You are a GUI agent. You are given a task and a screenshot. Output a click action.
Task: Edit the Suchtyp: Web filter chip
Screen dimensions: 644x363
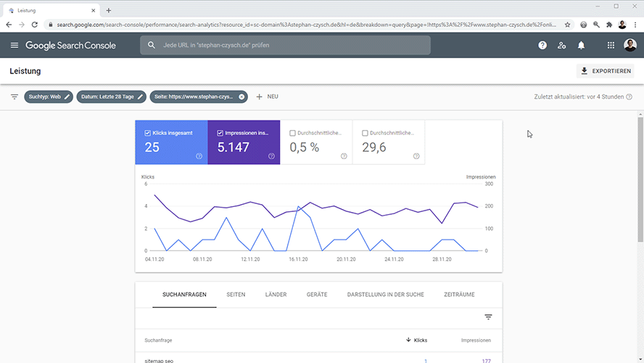tap(49, 97)
